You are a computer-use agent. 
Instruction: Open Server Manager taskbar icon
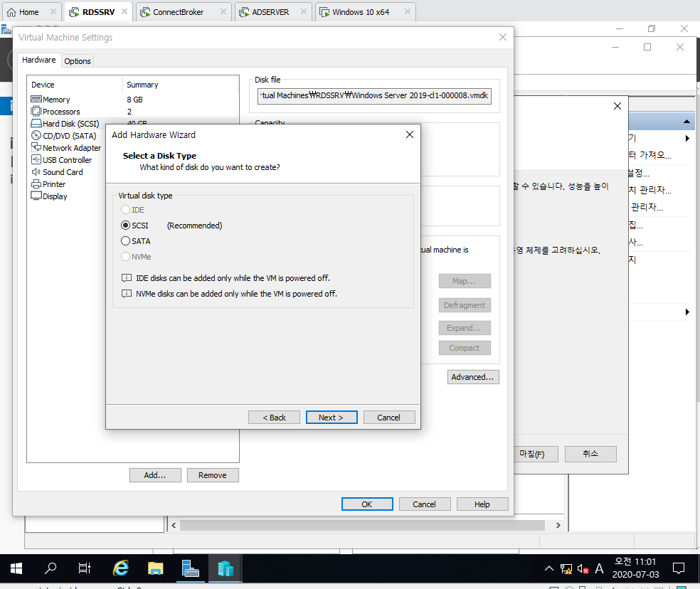point(191,568)
